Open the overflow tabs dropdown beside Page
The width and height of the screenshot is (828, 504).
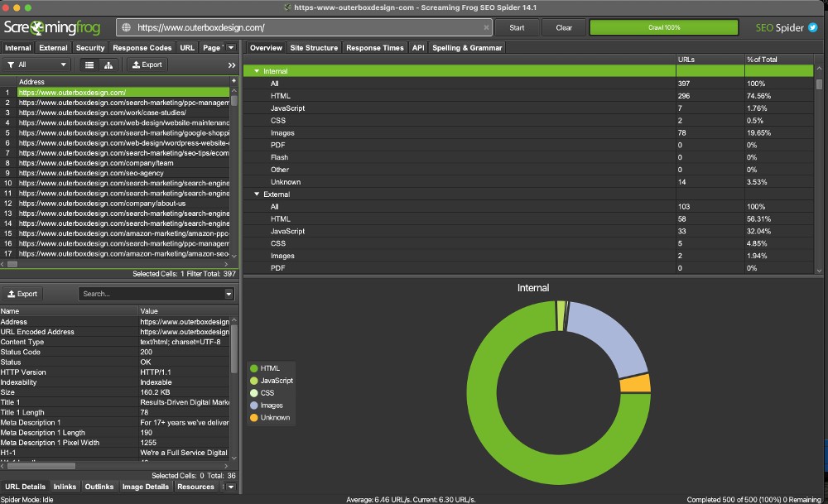point(231,47)
